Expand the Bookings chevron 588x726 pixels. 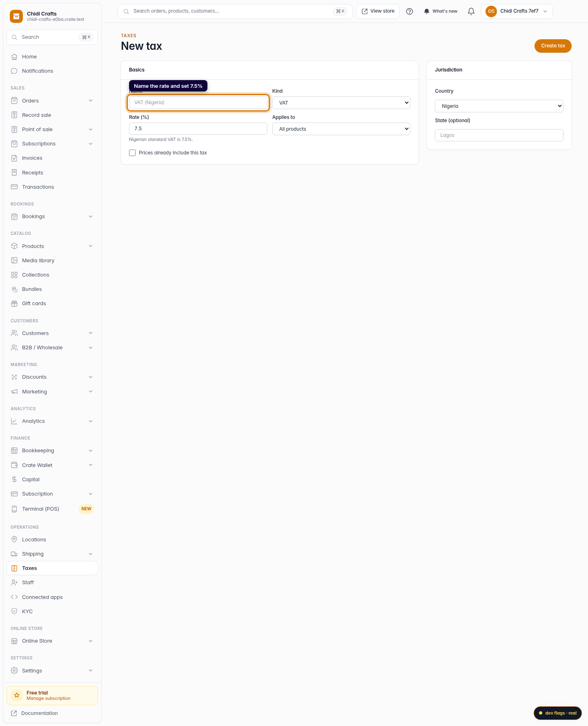[x=91, y=217]
